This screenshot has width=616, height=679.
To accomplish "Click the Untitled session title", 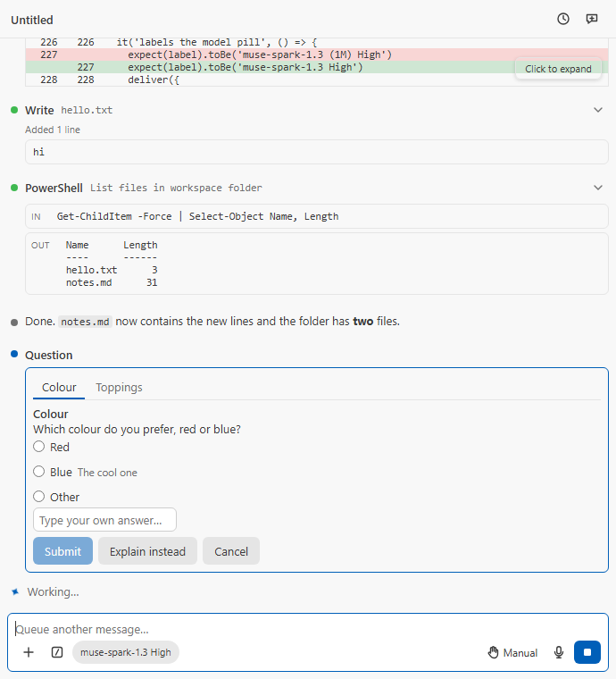I will 32,20.
